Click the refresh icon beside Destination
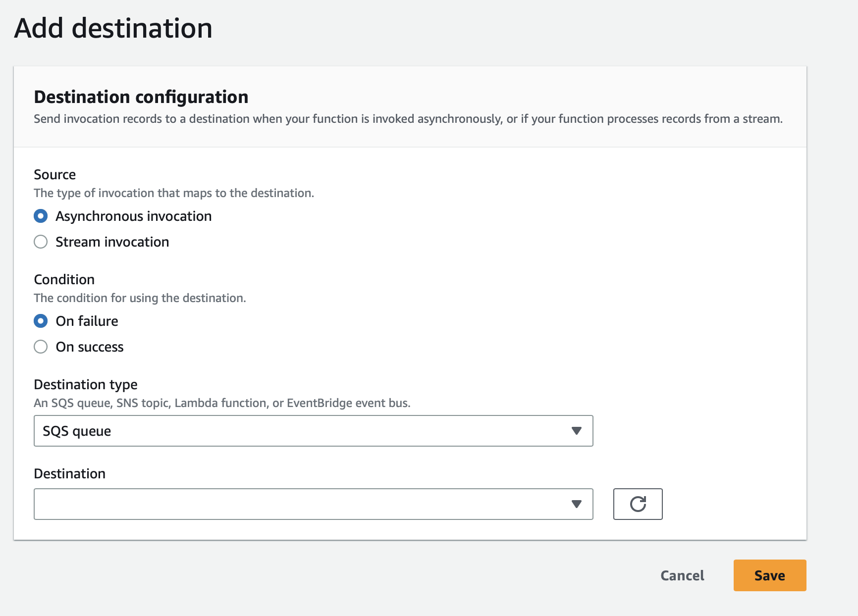858x616 pixels. click(x=638, y=504)
